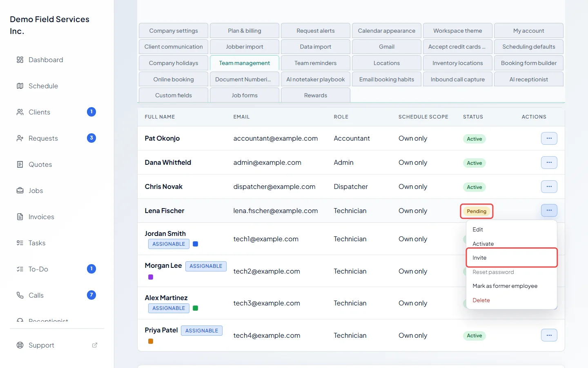588x368 pixels.
Task: Click the Invoices icon in sidebar
Action: (x=20, y=217)
